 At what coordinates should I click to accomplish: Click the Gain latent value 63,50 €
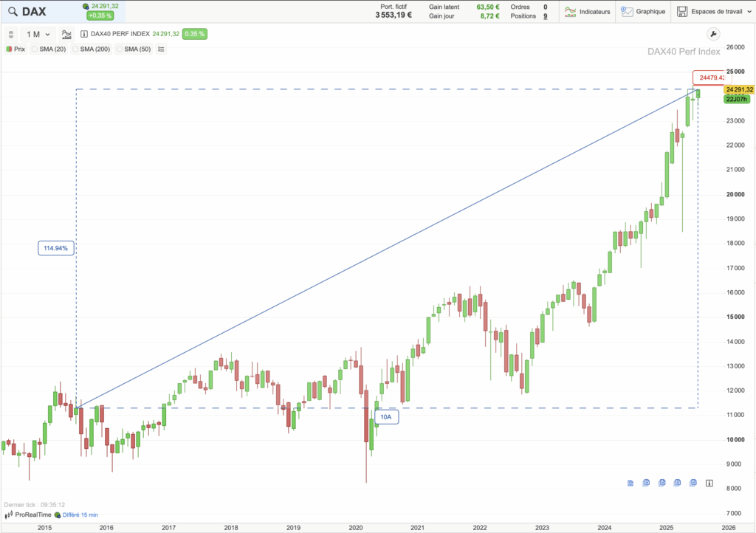coord(488,7)
